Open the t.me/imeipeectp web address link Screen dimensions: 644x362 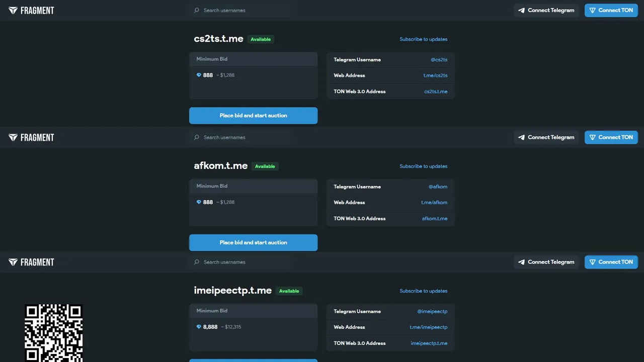[x=429, y=327]
